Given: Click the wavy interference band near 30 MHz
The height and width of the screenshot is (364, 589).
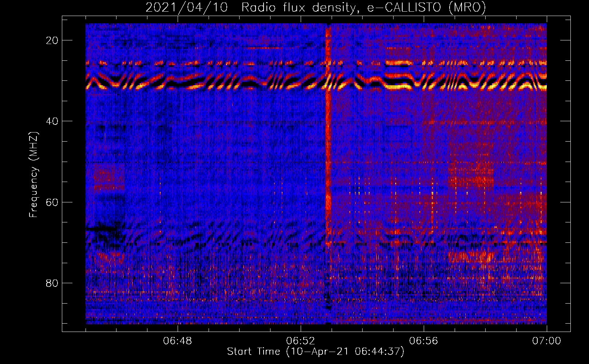Looking at the screenshot, I should pyautogui.click(x=316, y=81).
